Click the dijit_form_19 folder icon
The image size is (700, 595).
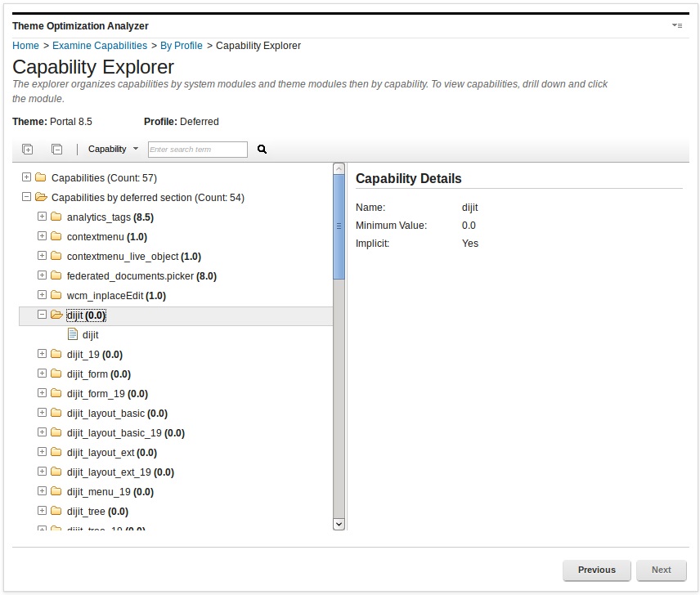point(56,393)
